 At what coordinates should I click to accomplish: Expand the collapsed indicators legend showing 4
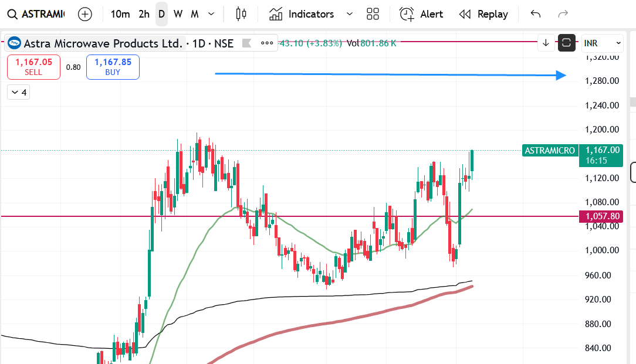pos(19,93)
